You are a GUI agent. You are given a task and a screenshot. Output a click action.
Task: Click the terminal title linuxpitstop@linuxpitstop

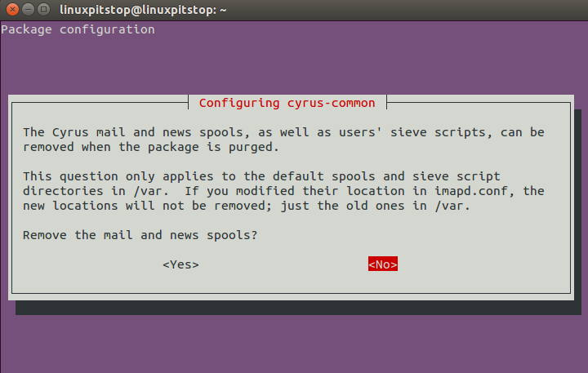pos(143,10)
